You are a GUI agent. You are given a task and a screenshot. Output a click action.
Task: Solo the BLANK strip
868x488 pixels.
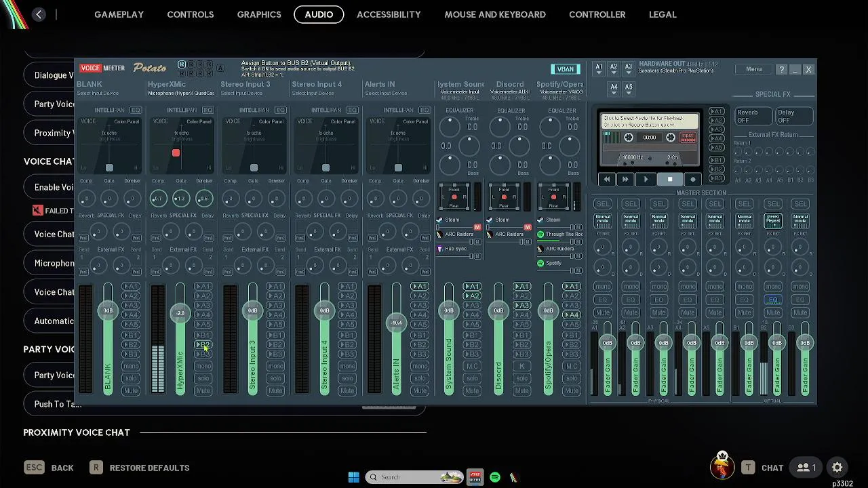pos(131,378)
